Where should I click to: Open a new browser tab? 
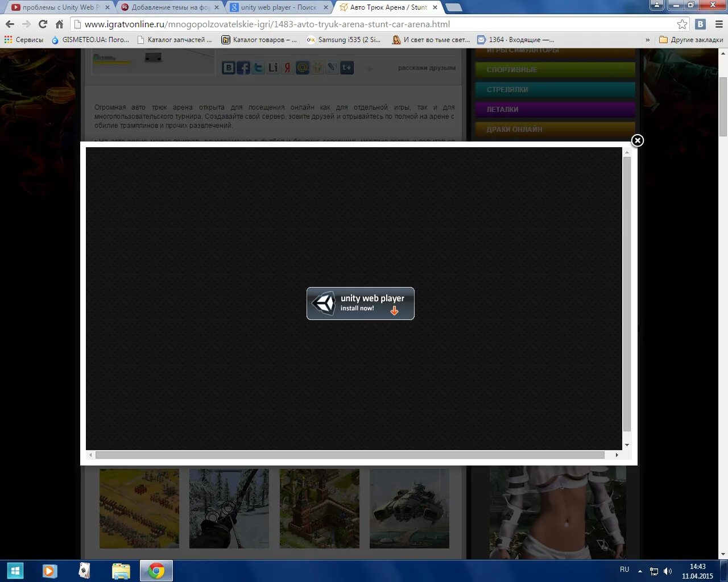click(453, 7)
